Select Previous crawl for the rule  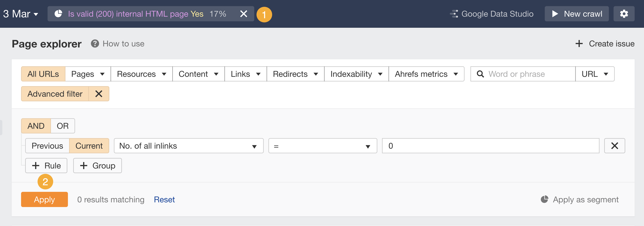47,146
